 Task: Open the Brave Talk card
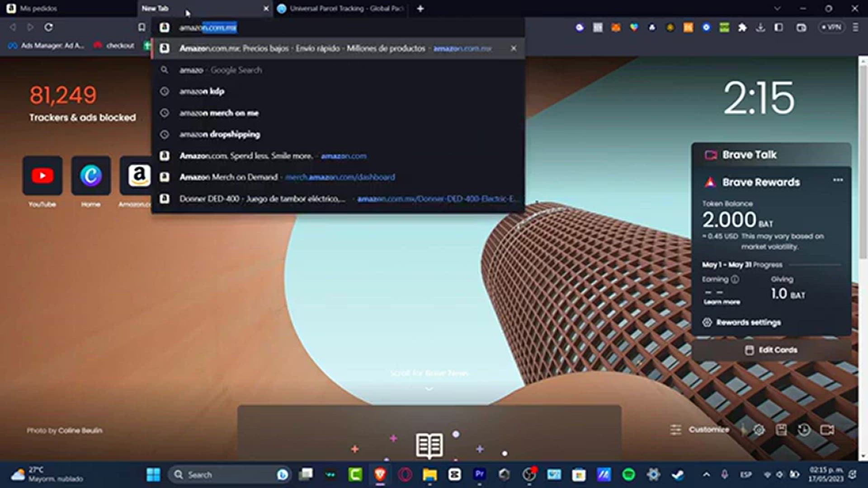coord(771,155)
